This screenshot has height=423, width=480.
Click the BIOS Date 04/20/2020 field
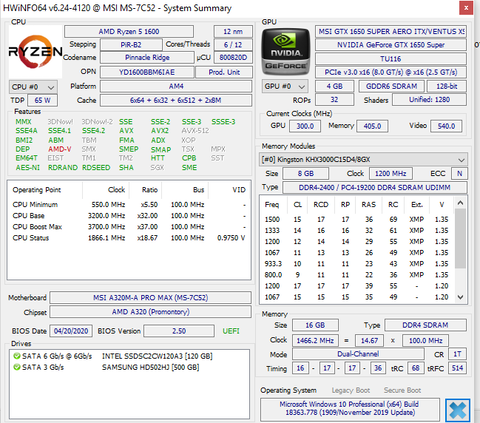click(x=71, y=331)
